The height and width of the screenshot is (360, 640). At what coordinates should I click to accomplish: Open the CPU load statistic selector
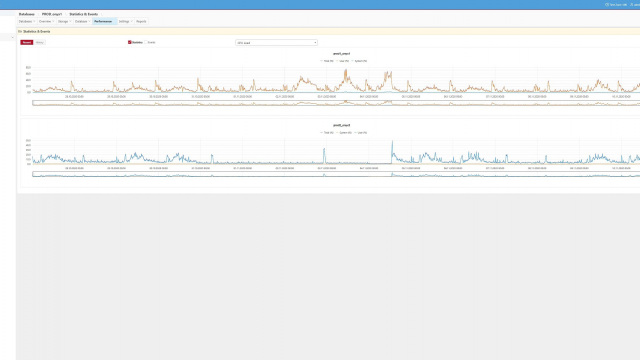pos(276,42)
